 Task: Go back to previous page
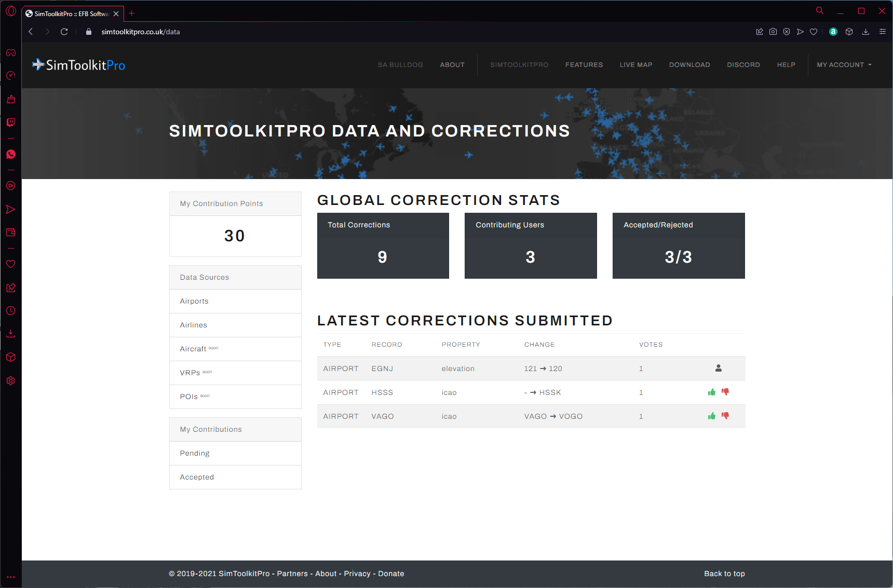tap(31, 32)
